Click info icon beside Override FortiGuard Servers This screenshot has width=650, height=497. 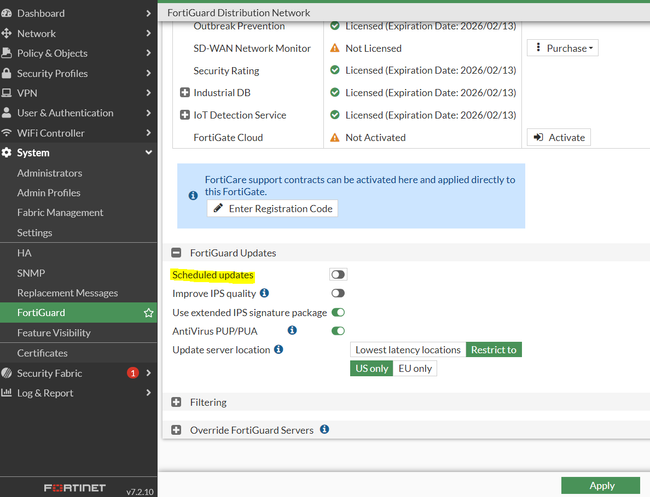point(324,430)
